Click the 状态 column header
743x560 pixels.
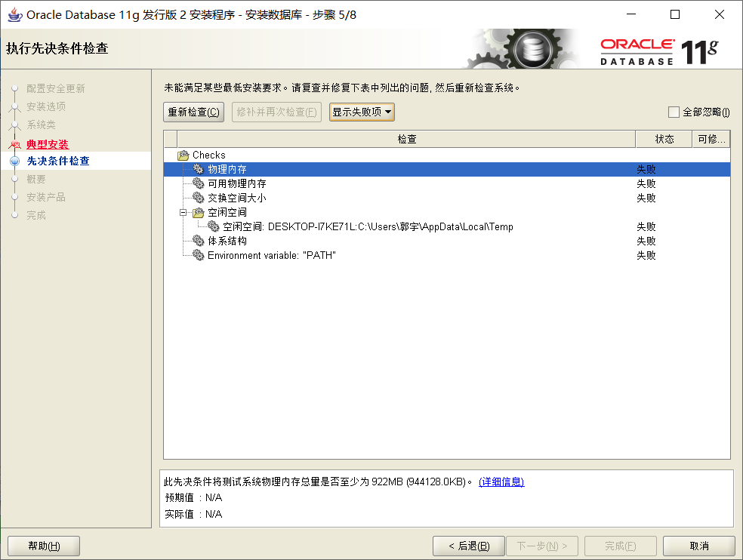pyautogui.click(x=664, y=139)
